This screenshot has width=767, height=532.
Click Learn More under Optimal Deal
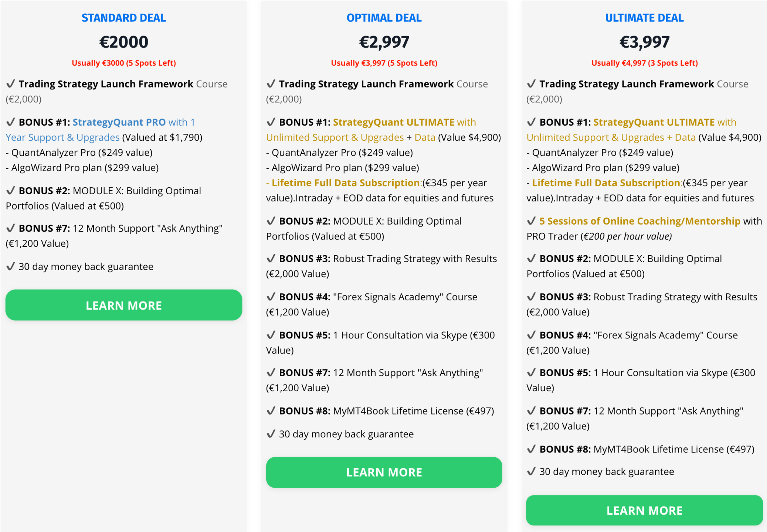click(384, 472)
